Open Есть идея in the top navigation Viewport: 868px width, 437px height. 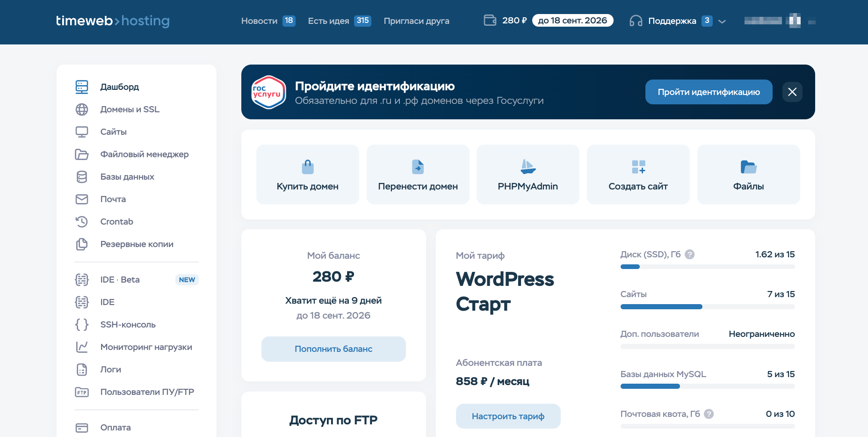point(328,21)
